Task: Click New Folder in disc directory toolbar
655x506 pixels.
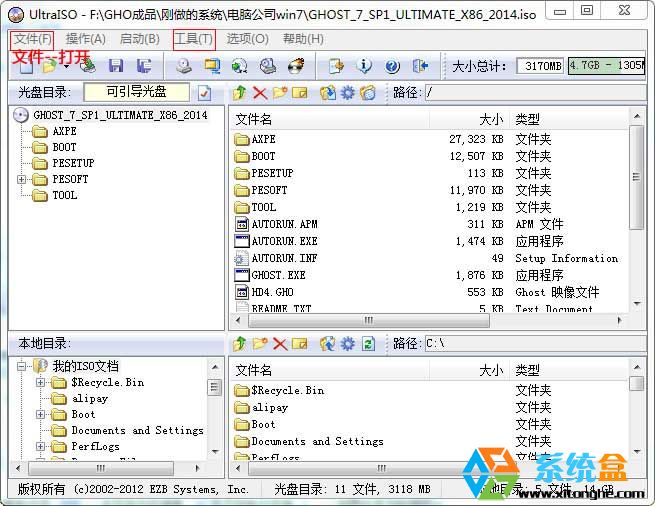Action: tap(280, 92)
